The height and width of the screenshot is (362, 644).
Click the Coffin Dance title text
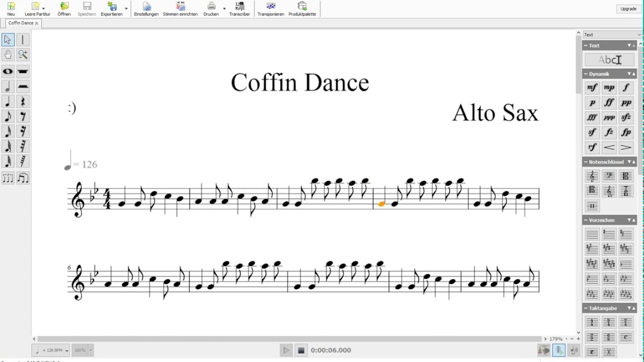point(300,83)
